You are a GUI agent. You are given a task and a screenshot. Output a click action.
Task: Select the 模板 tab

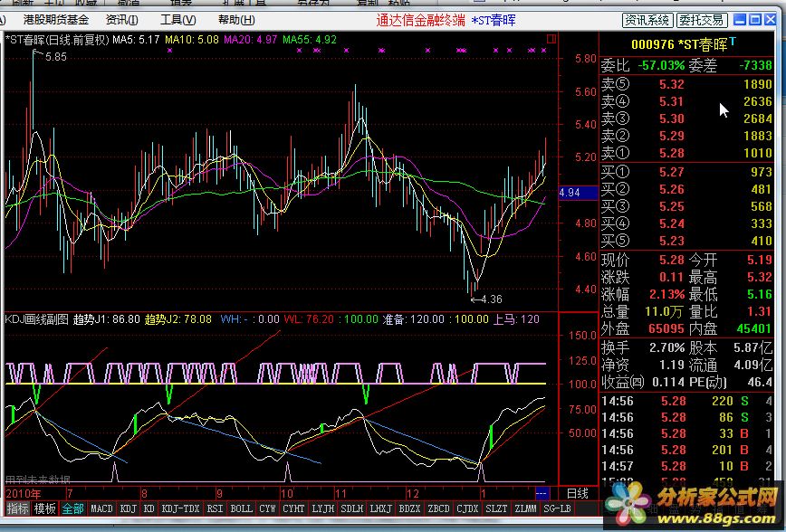tap(44, 508)
